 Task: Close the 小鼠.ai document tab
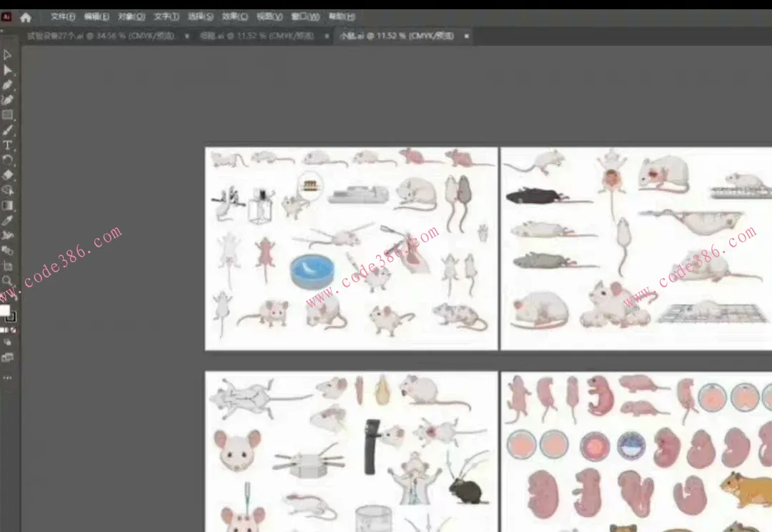click(467, 36)
